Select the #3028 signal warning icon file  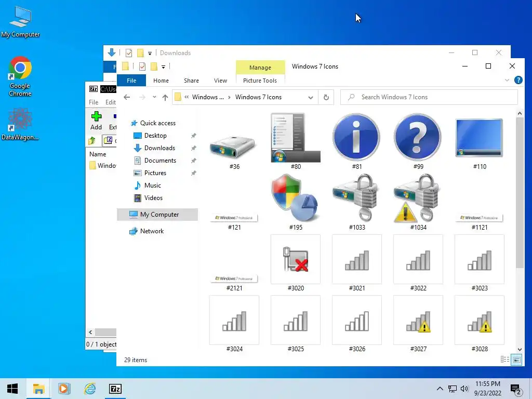[480, 324]
